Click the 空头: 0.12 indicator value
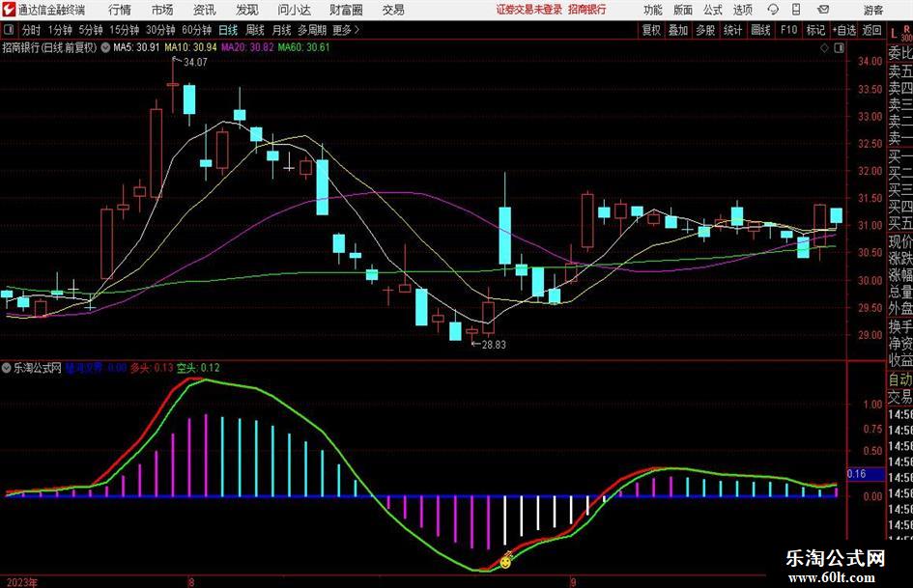913x588 pixels. pyautogui.click(x=199, y=368)
